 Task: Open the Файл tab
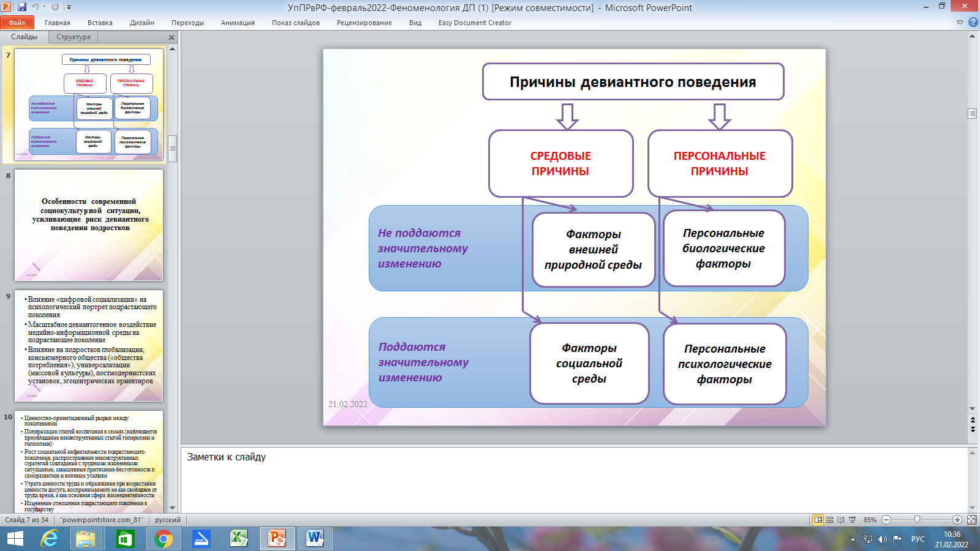tap(17, 23)
